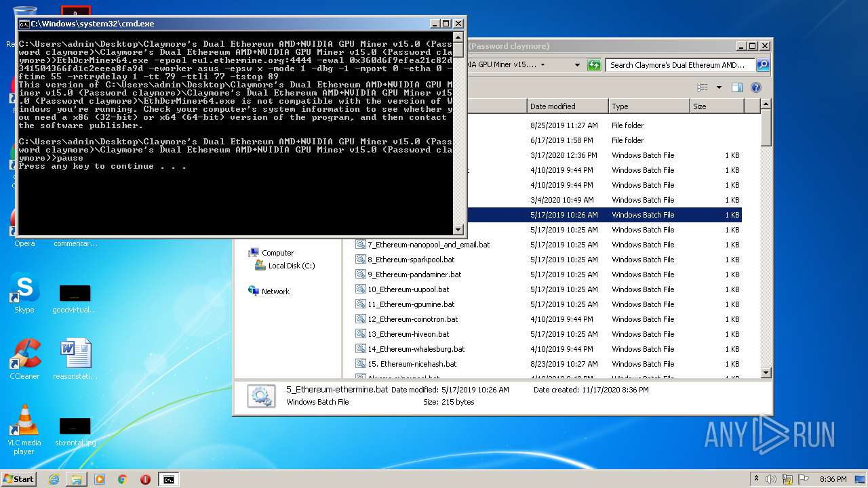868x488 pixels.
Task: Sort by the Type column header
Action: pos(649,106)
